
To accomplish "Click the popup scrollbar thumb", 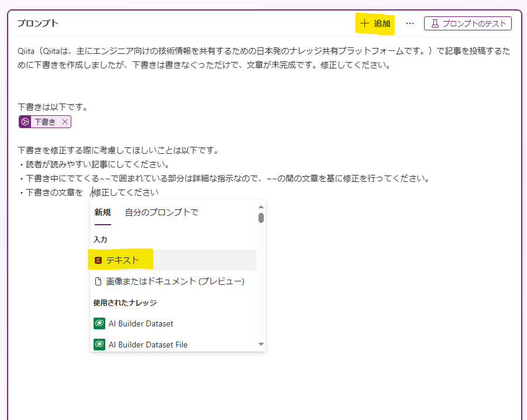I will click(261, 218).
